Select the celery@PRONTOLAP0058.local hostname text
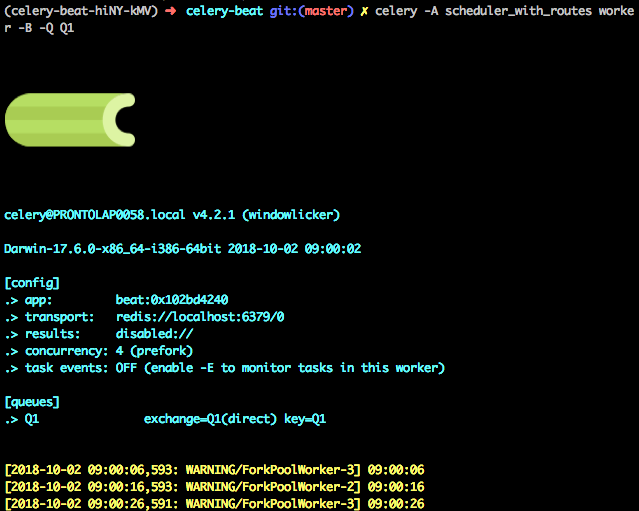 [95, 215]
